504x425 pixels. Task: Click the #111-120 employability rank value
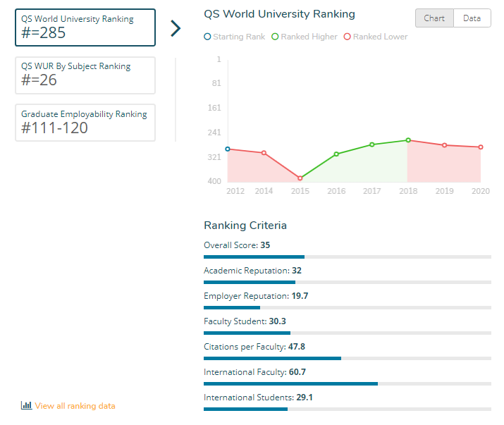pyautogui.click(x=54, y=128)
